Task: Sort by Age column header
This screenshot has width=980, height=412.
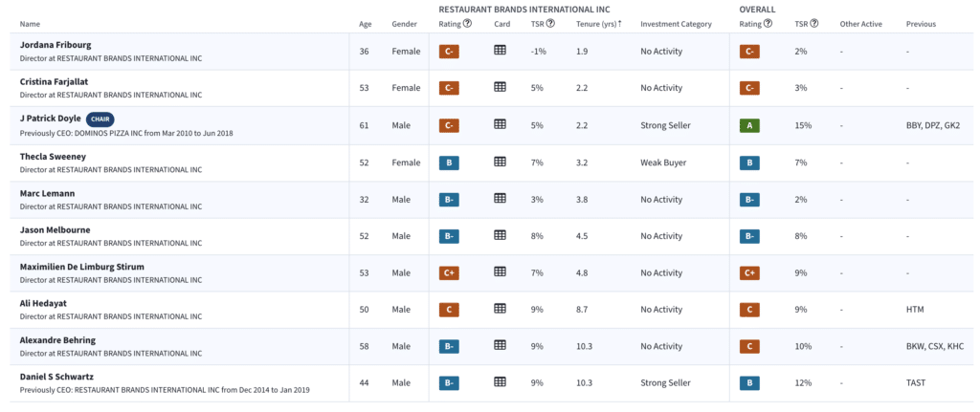Action: pos(365,24)
